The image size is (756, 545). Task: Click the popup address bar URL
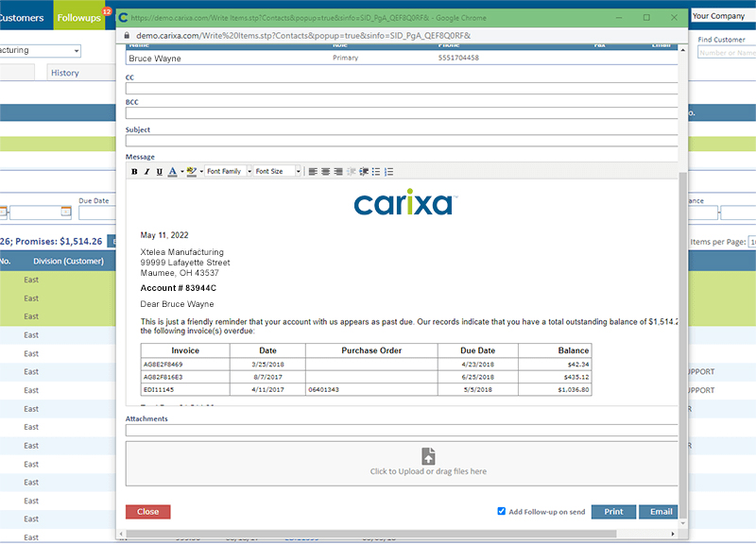click(x=303, y=36)
